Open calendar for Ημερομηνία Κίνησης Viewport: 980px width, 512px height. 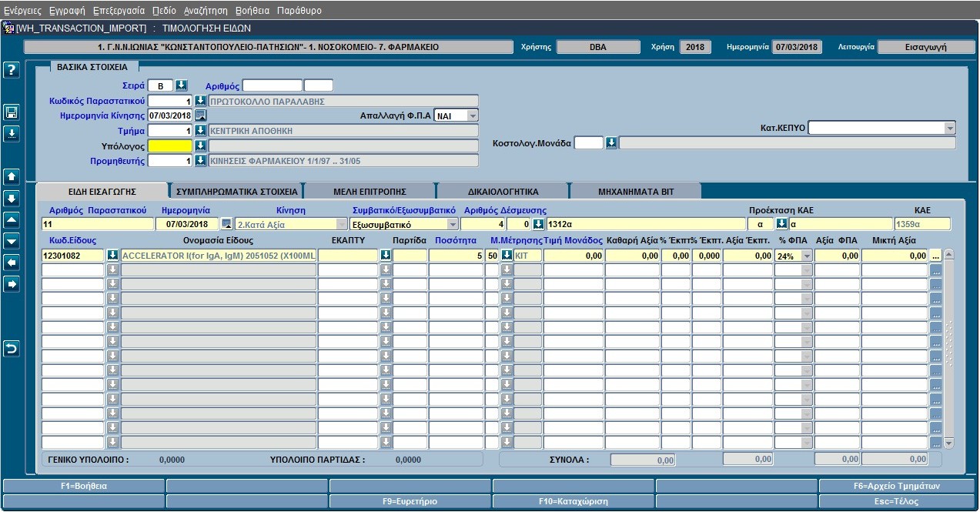(x=200, y=115)
